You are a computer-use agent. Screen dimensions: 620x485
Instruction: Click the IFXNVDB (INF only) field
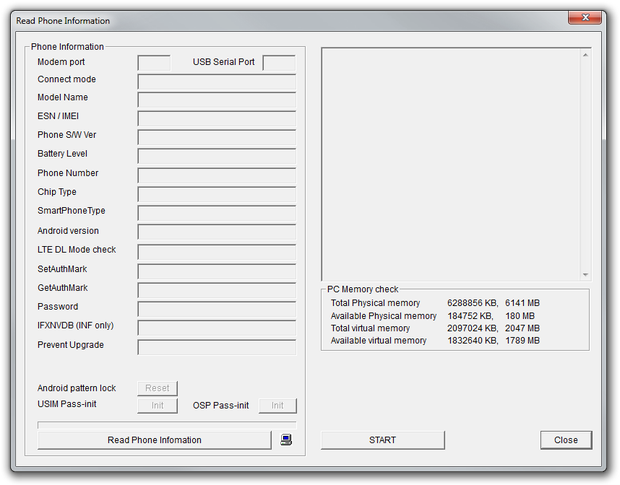pos(217,328)
